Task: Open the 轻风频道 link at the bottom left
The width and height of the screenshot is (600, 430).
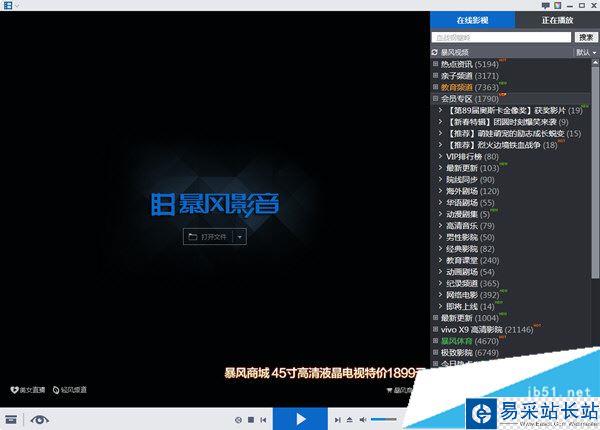Action: (x=70, y=390)
